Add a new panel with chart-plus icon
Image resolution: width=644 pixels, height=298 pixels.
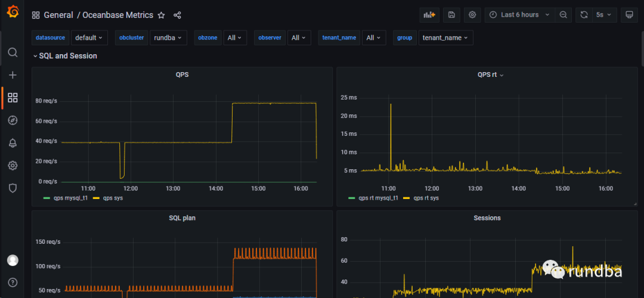point(429,15)
